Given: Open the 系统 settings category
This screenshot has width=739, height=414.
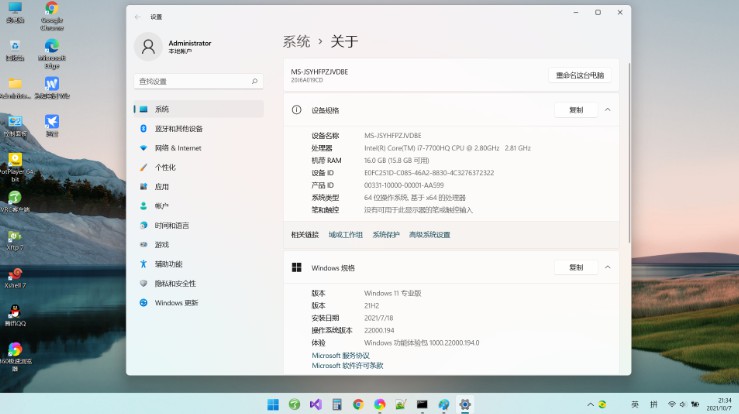Looking at the screenshot, I should pos(198,109).
